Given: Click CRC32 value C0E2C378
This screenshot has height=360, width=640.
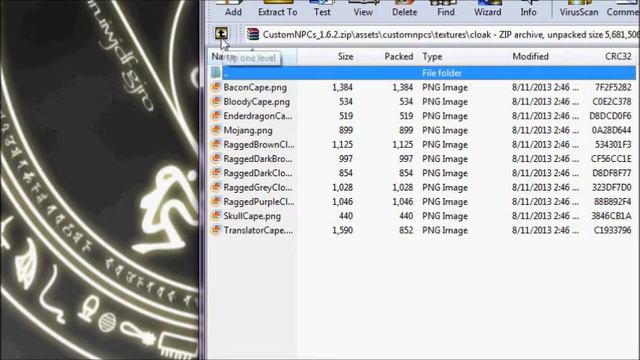Looking at the screenshot, I should click(x=612, y=102).
